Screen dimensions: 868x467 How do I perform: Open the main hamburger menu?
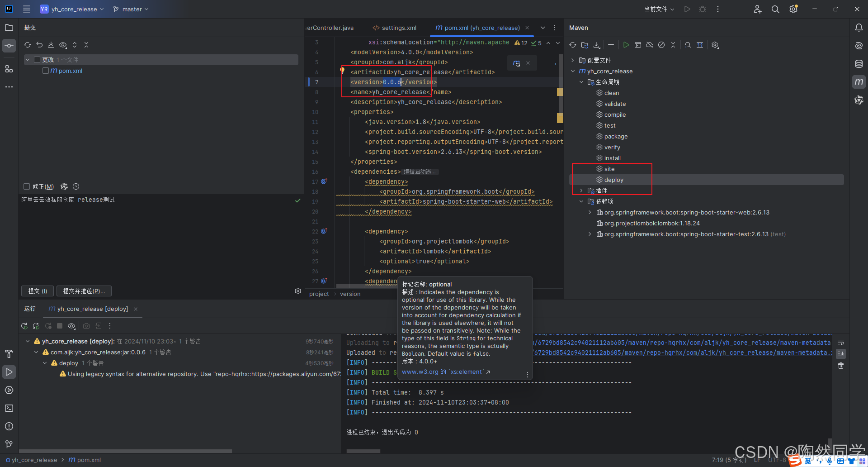pos(27,9)
